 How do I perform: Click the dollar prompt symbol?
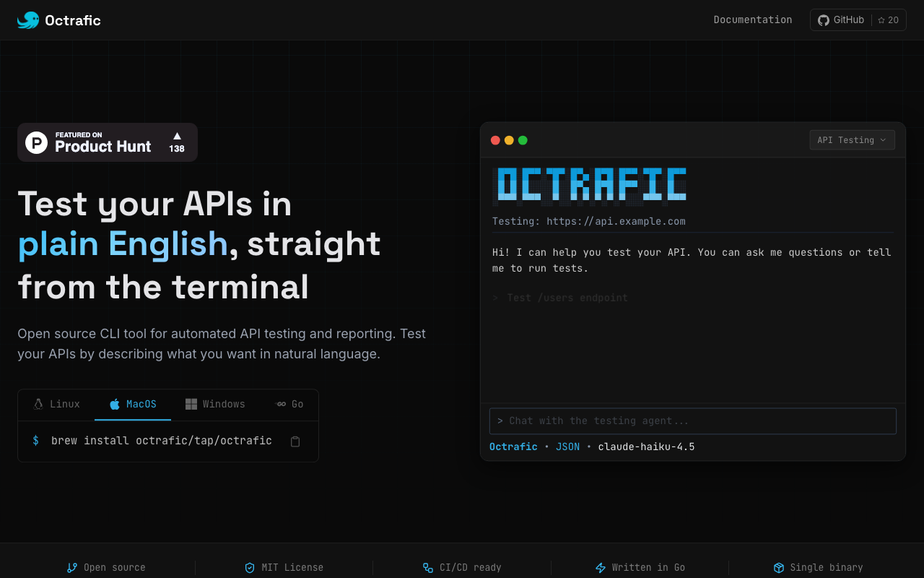(x=36, y=441)
